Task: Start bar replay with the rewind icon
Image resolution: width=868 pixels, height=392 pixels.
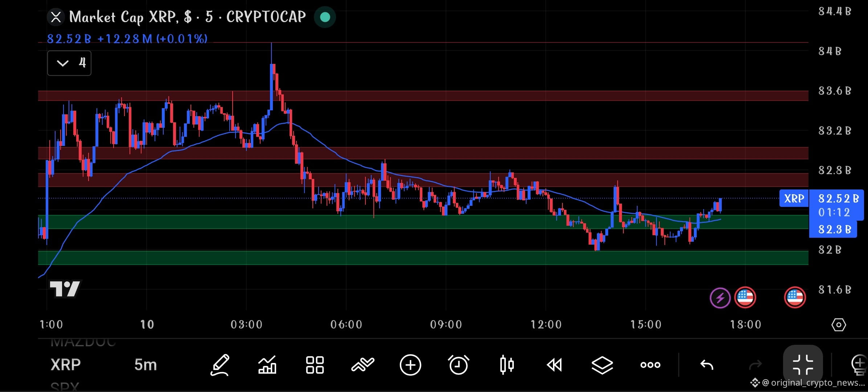Action: (554, 365)
